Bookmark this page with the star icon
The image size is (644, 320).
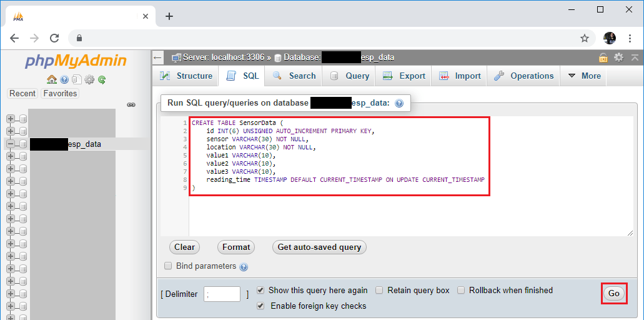(x=585, y=38)
